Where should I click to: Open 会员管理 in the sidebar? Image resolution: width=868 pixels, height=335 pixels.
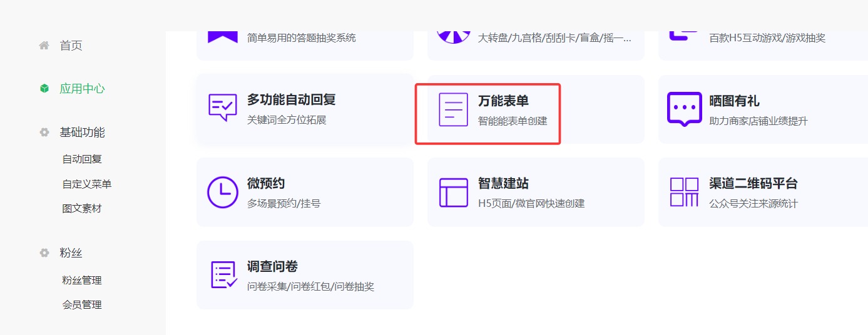tap(82, 305)
